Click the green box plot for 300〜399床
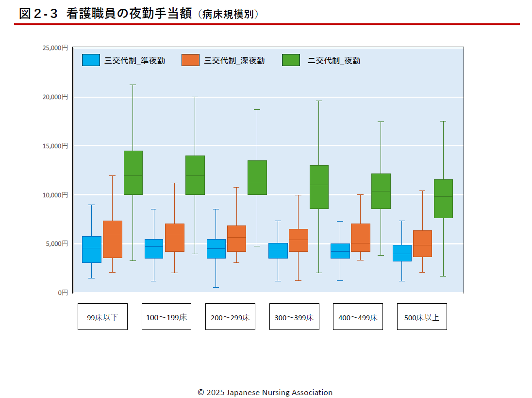 [x=319, y=187]
